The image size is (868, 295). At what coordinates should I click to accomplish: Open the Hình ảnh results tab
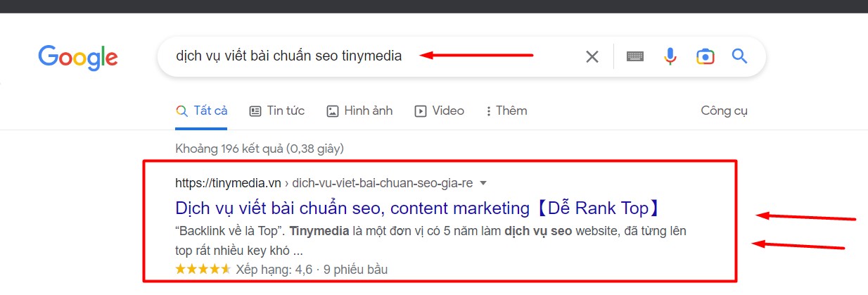(359, 111)
